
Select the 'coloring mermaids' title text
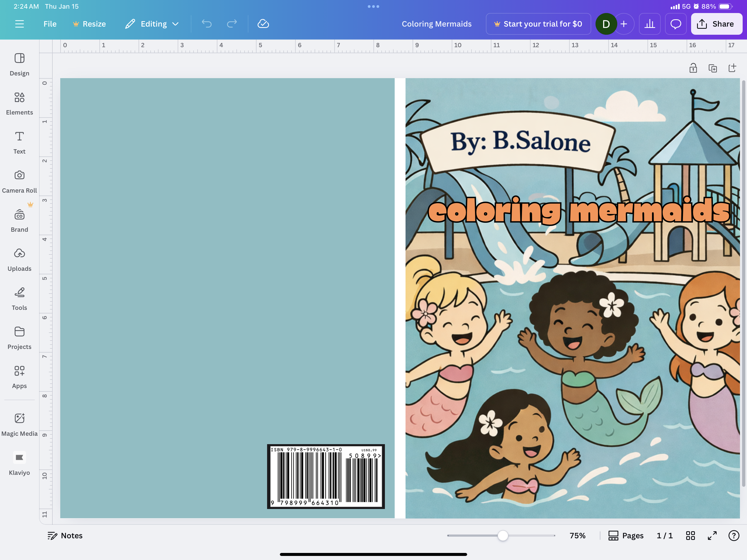579,210
